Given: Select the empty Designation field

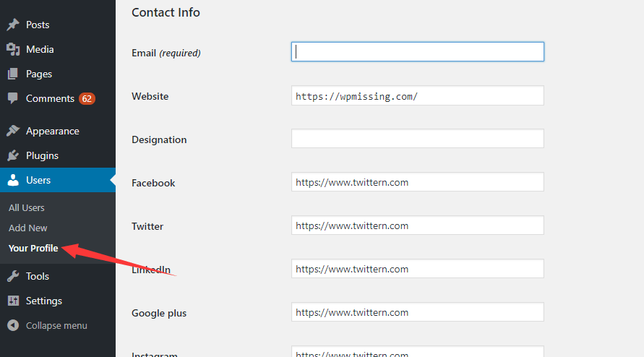Looking at the screenshot, I should tap(418, 139).
